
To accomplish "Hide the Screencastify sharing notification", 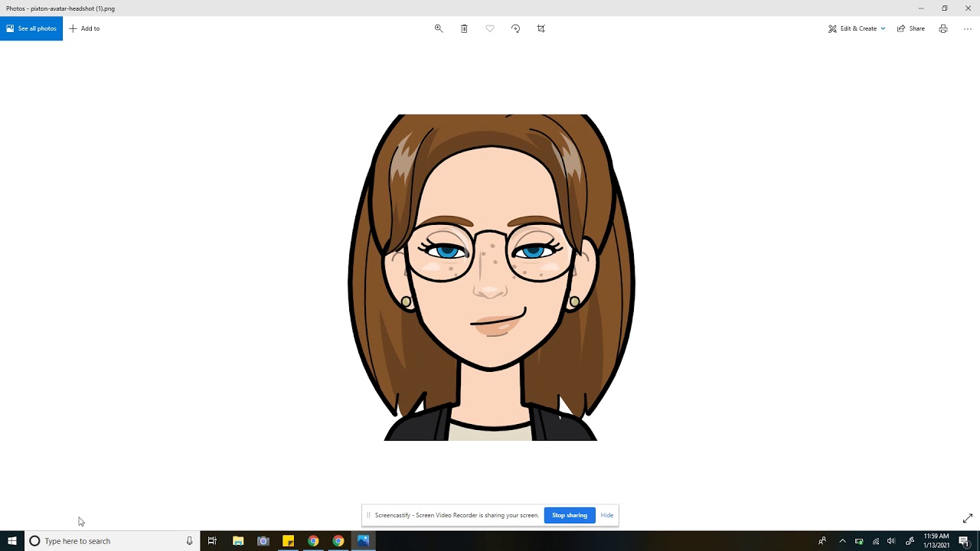I will (x=607, y=515).
